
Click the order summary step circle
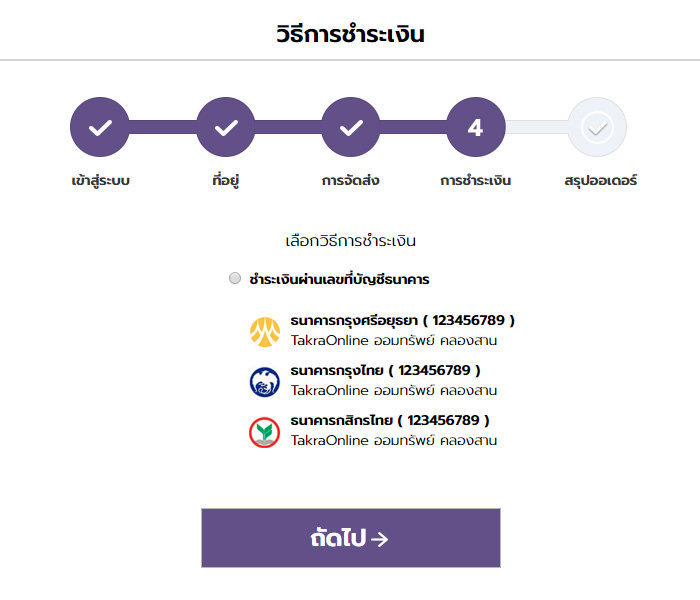[x=597, y=128]
